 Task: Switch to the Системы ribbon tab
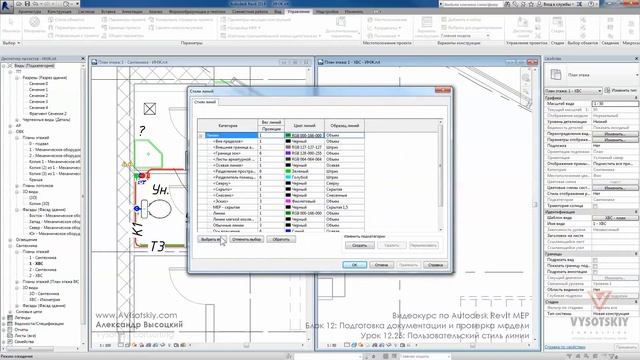tap(86, 11)
